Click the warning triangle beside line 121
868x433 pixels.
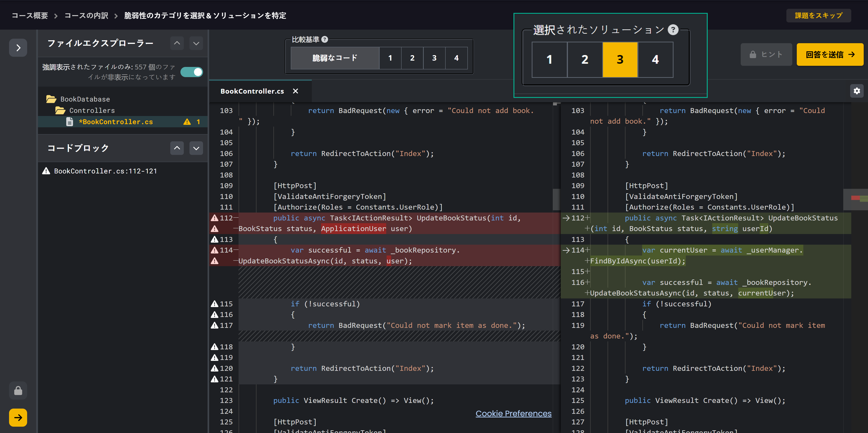click(x=215, y=379)
